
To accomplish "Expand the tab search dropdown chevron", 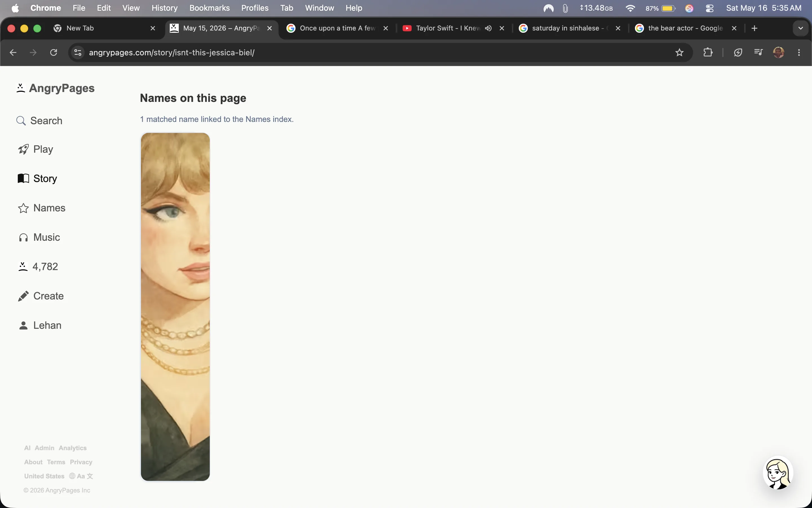I will coord(801,28).
